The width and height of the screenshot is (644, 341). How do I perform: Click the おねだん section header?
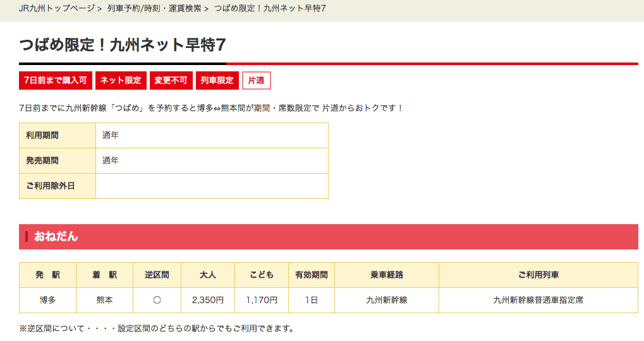click(329, 237)
